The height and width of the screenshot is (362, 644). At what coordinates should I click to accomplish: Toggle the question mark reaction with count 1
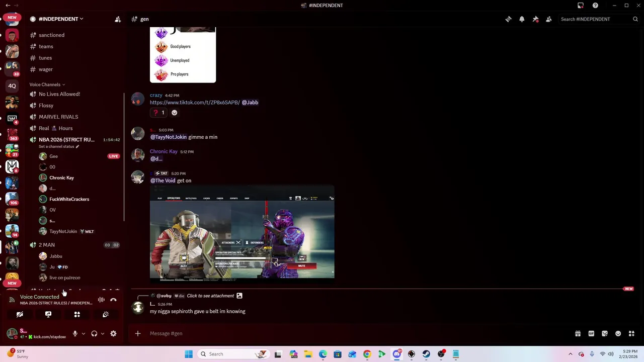pos(159,113)
